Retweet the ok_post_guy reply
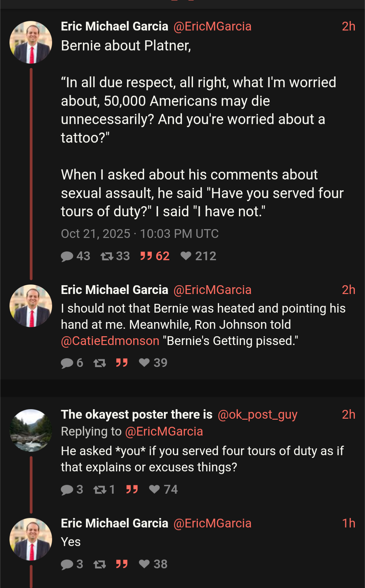 (x=100, y=490)
